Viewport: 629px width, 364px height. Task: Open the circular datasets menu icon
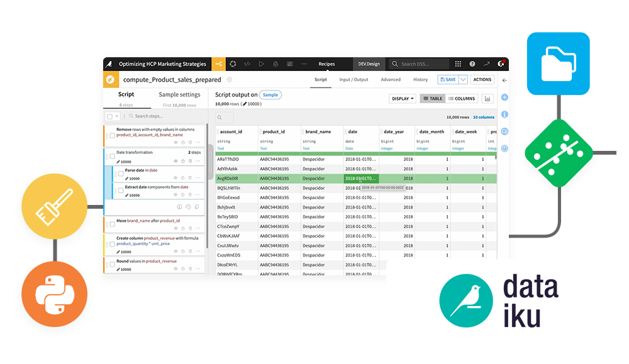pyautogui.click(x=233, y=64)
